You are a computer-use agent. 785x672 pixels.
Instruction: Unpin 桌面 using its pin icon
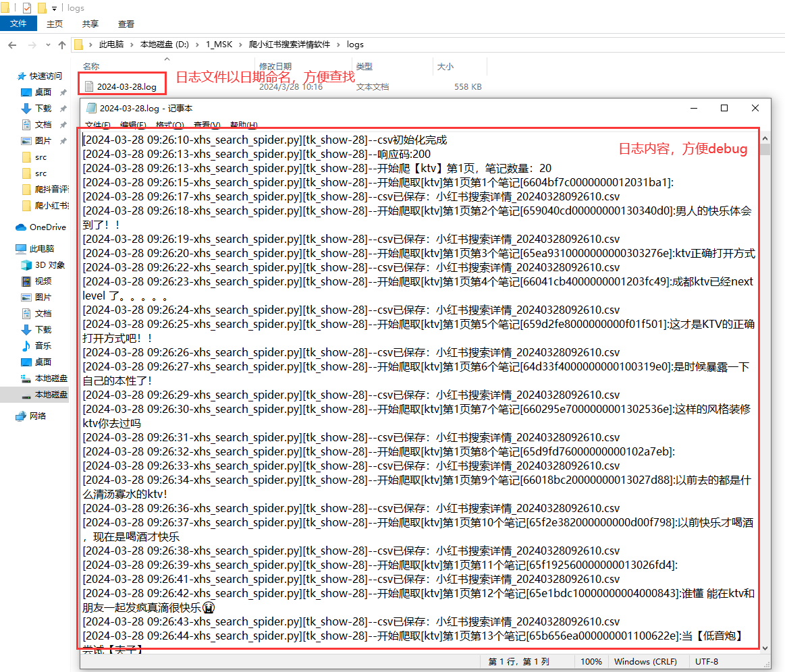pyautogui.click(x=63, y=92)
